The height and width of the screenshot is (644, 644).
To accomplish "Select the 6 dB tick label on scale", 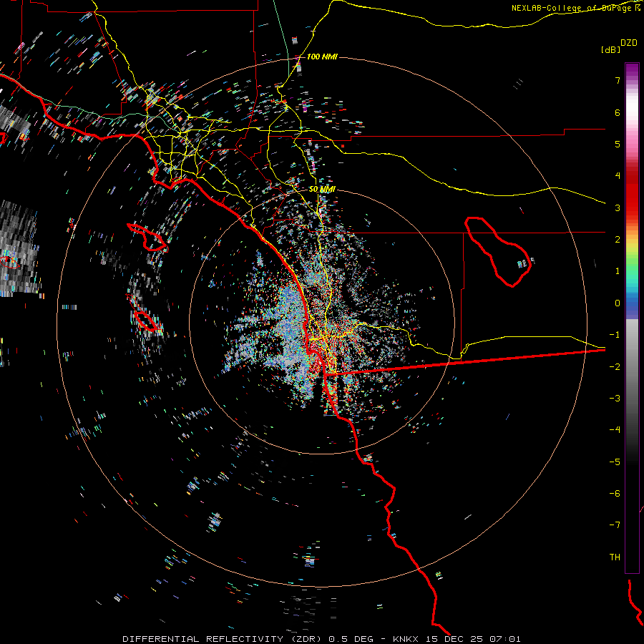I will click(618, 112).
